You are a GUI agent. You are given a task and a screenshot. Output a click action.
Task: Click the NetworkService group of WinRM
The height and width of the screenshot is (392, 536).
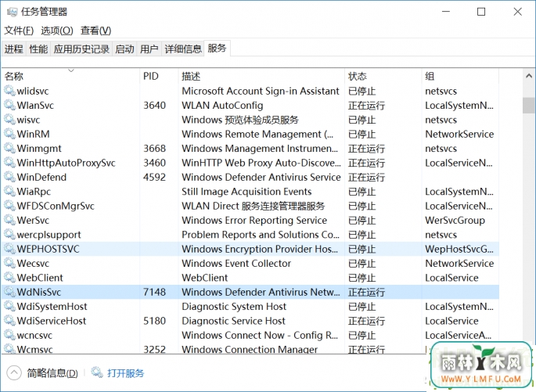click(459, 134)
